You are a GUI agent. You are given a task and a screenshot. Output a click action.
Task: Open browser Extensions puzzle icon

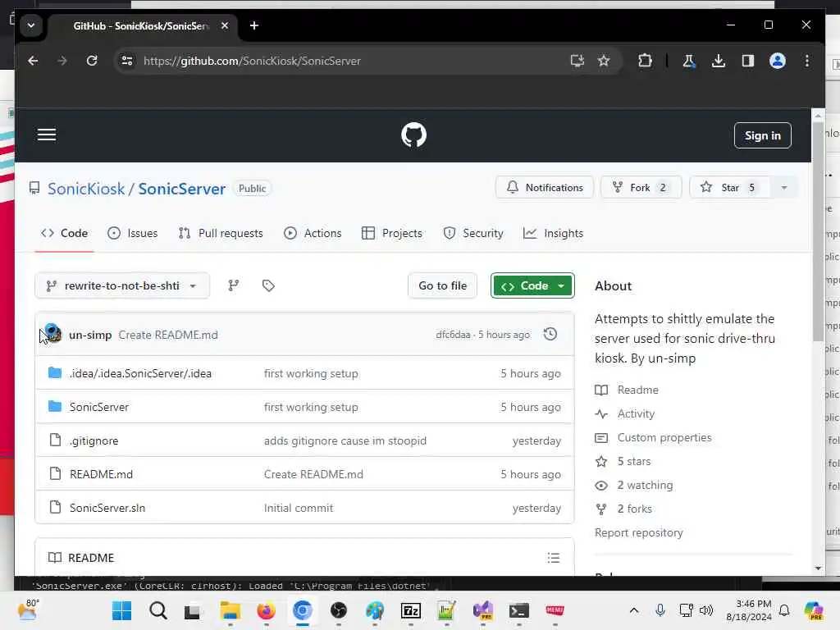point(645,61)
